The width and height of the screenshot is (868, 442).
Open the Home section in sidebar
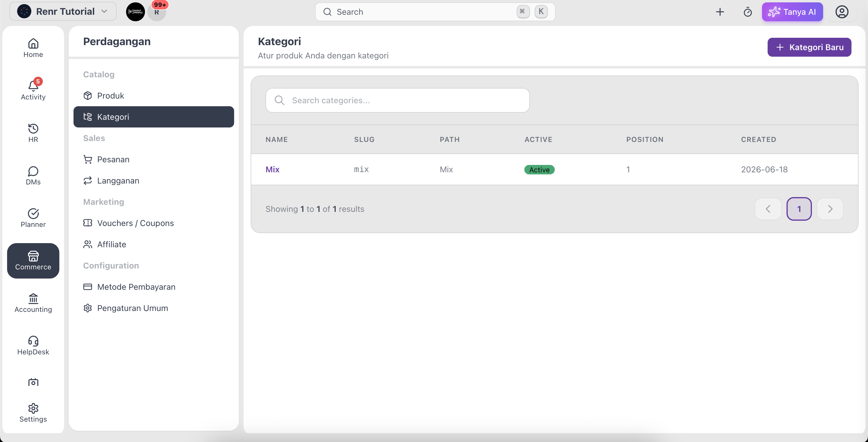click(33, 48)
